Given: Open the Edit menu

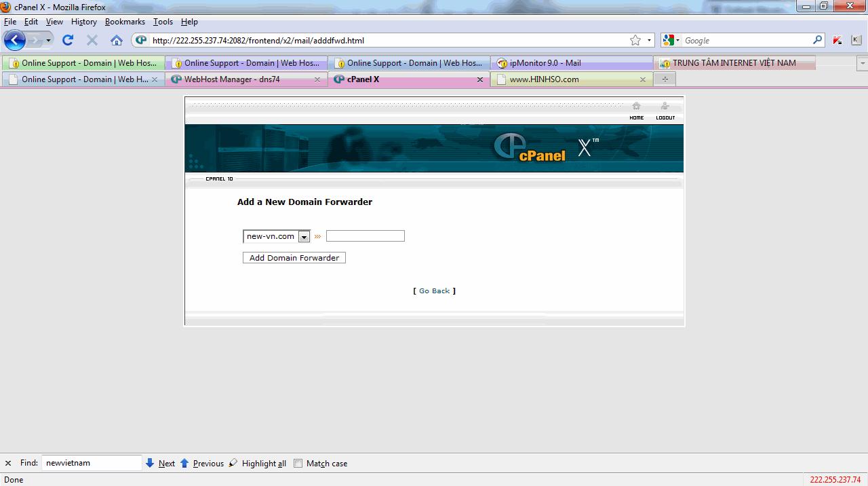Looking at the screenshot, I should [31, 22].
